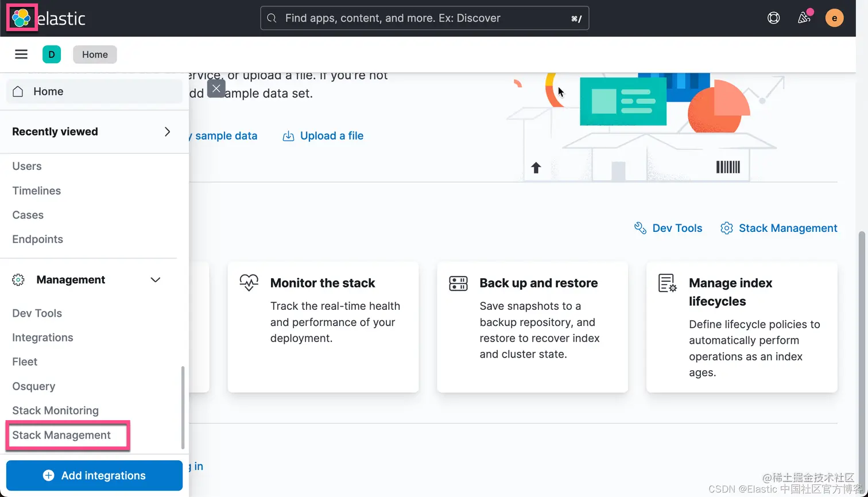Click the search magnifier icon
Image resolution: width=868 pixels, height=497 pixels.
(x=272, y=18)
